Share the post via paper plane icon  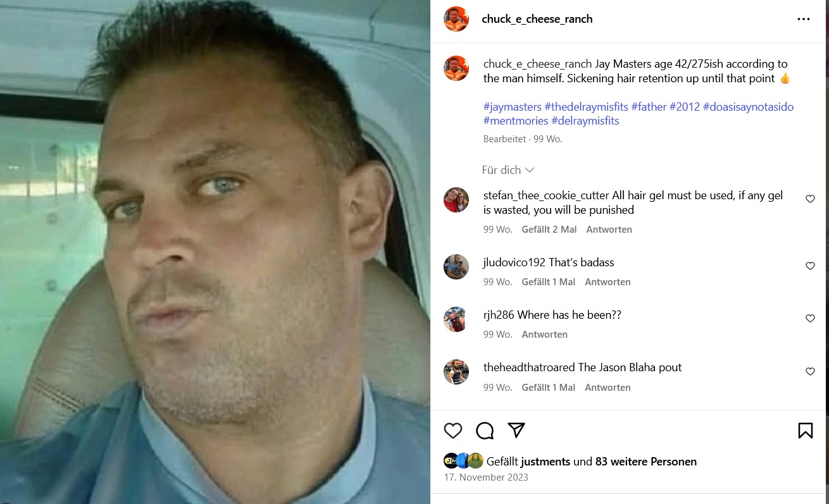pos(516,431)
